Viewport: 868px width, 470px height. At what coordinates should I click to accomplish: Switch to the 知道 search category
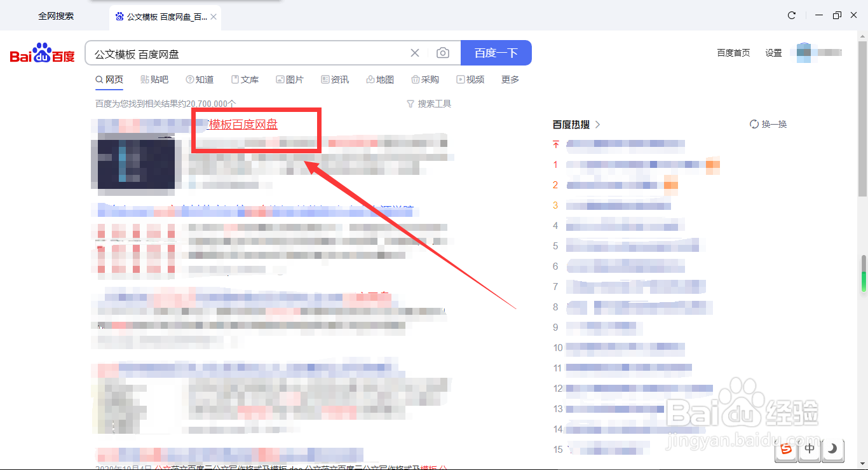coord(200,79)
